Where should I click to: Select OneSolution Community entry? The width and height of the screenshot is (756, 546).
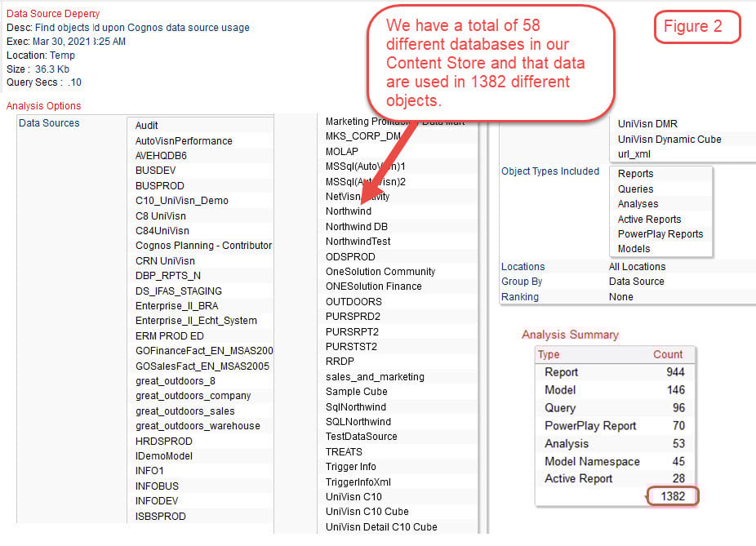click(380, 272)
